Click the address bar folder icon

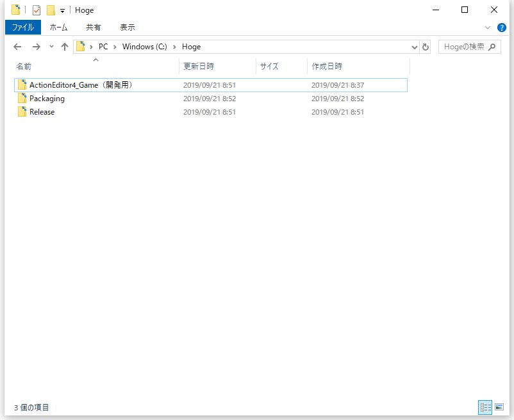point(81,47)
